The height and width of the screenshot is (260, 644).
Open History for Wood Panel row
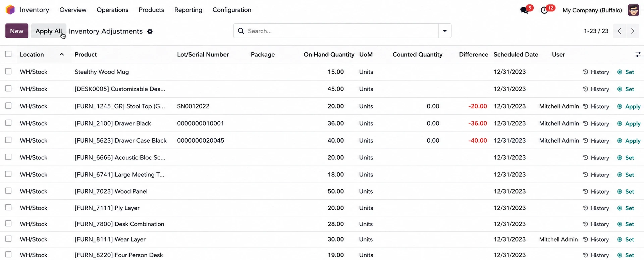pyautogui.click(x=596, y=192)
